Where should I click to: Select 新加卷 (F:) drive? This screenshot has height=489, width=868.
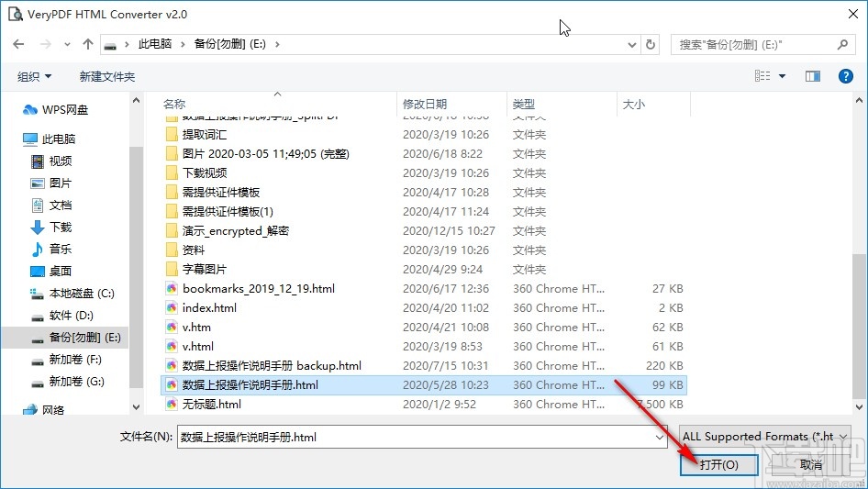tap(66, 360)
